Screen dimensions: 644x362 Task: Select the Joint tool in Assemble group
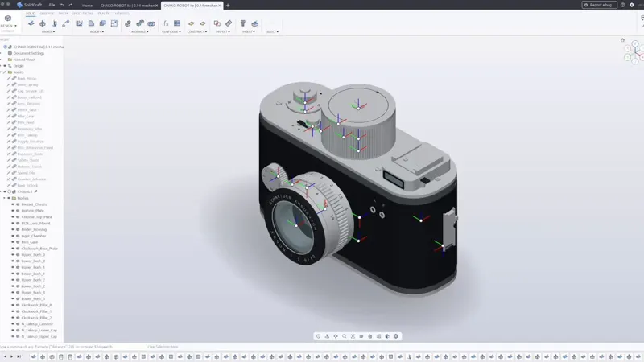click(x=140, y=23)
